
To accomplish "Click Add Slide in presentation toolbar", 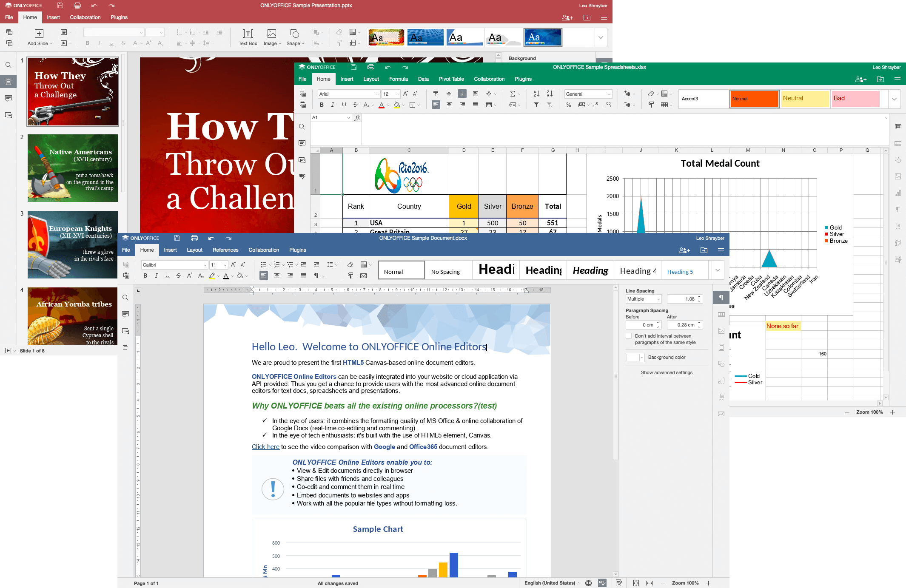I will click(40, 37).
